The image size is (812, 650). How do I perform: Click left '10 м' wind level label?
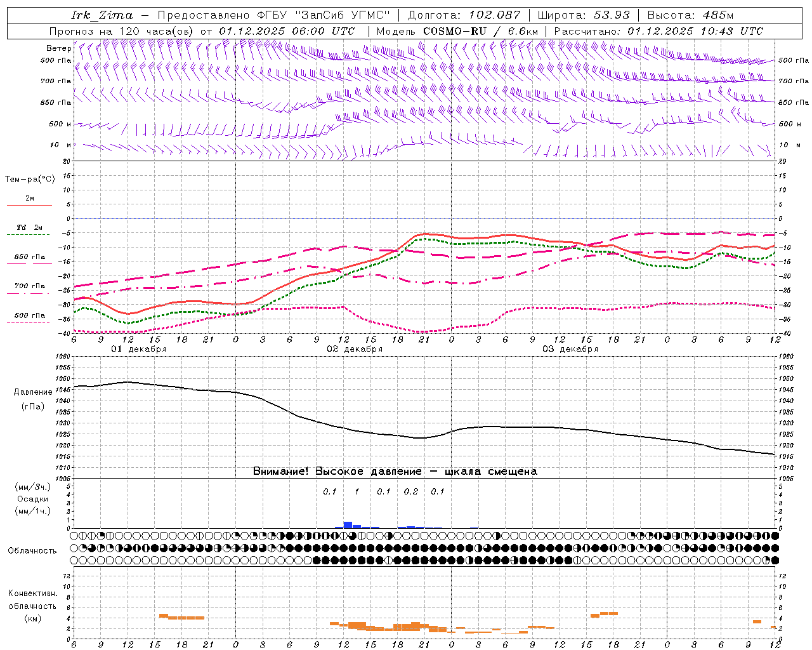(60, 145)
